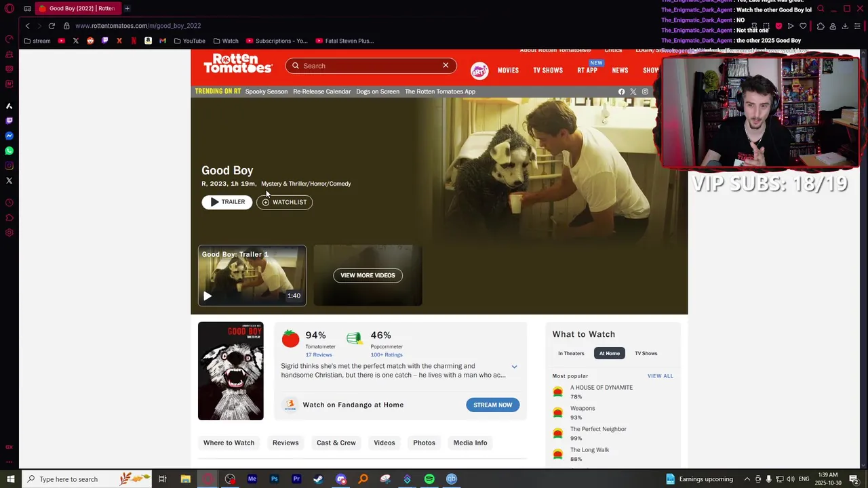
Task: Switch to Where to Watch tab
Action: [229, 443]
